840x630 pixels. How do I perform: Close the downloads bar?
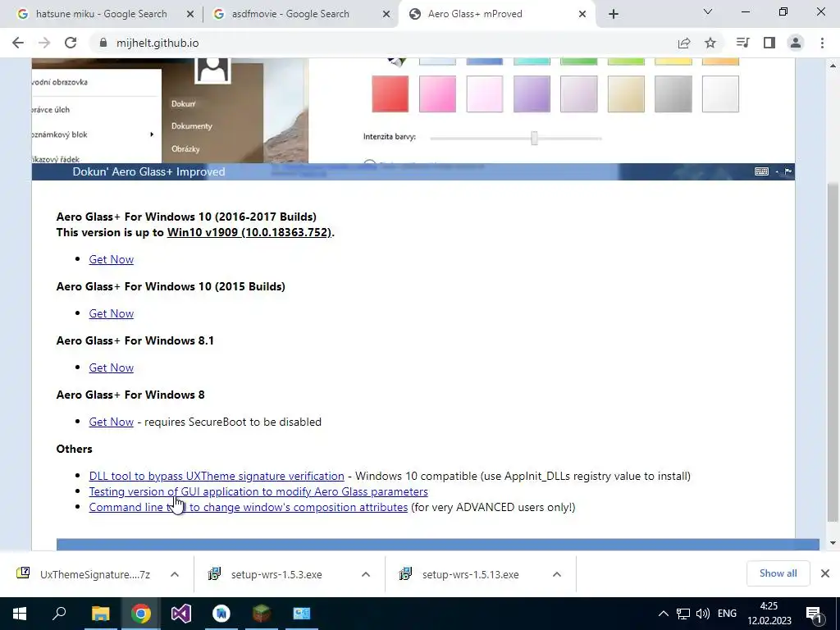[x=825, y=573]
